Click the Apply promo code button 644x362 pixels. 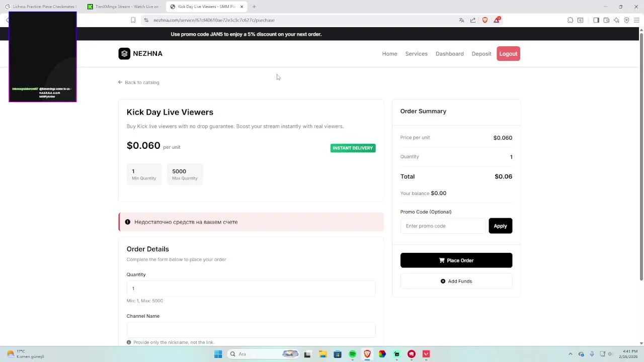pyautogui.click(x=500, y=226)
